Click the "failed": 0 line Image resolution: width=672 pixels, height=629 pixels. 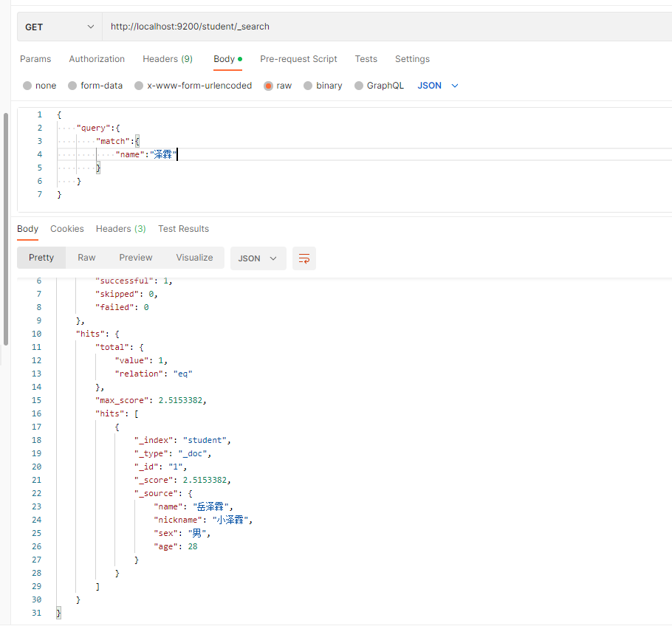[x=122, y=307]
